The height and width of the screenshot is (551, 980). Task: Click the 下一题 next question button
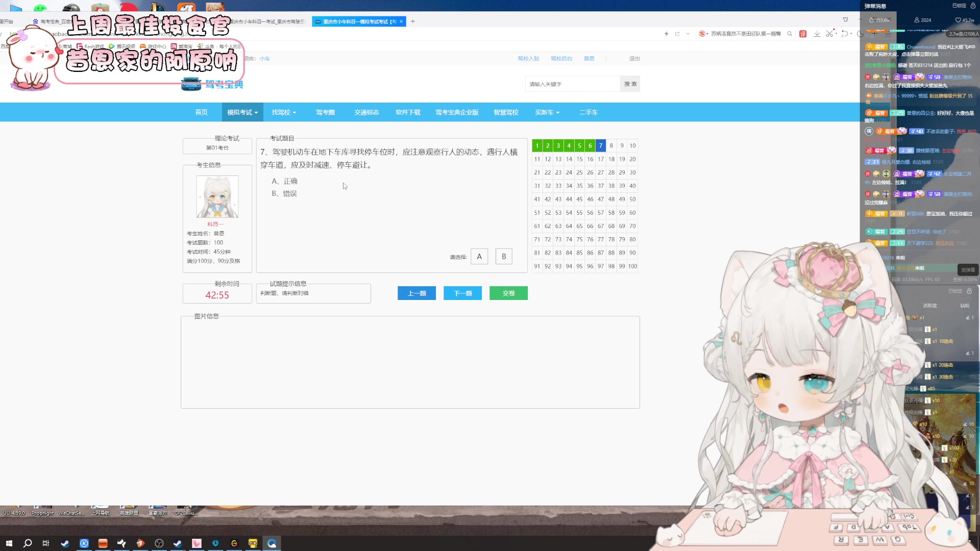[462, 293]
